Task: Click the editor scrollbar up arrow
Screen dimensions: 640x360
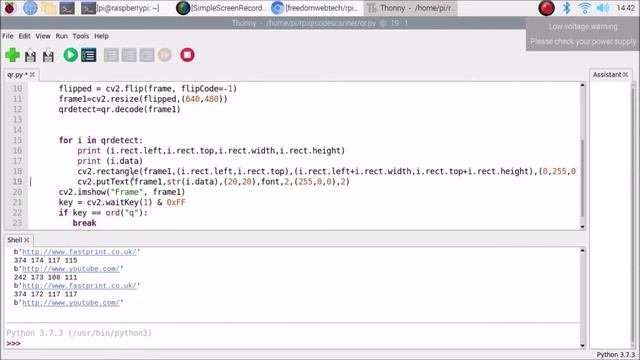Action: click(582, 85)
